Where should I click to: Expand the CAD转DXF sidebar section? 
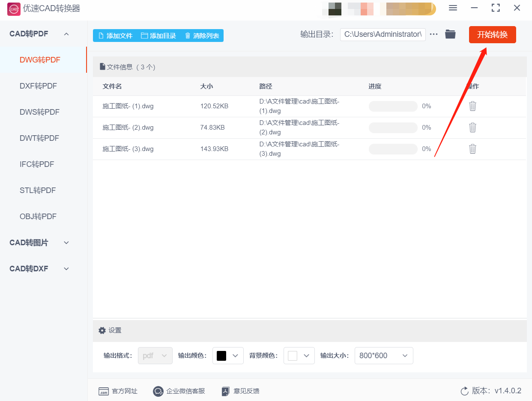point(66,269)
